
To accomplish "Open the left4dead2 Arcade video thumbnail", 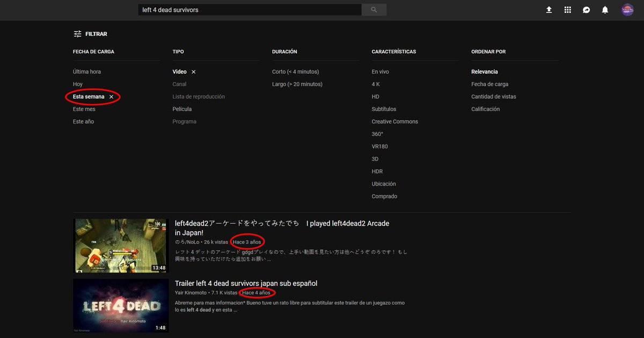I will tap(121, 246).
